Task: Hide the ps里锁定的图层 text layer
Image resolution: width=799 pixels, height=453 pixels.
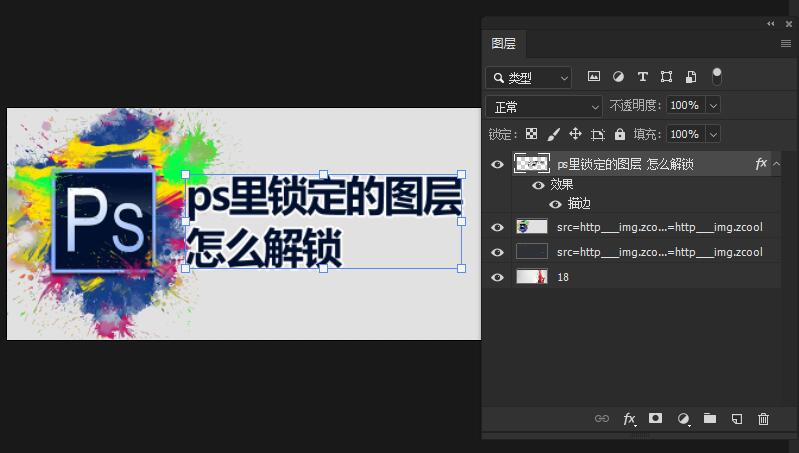Action: 497,165
